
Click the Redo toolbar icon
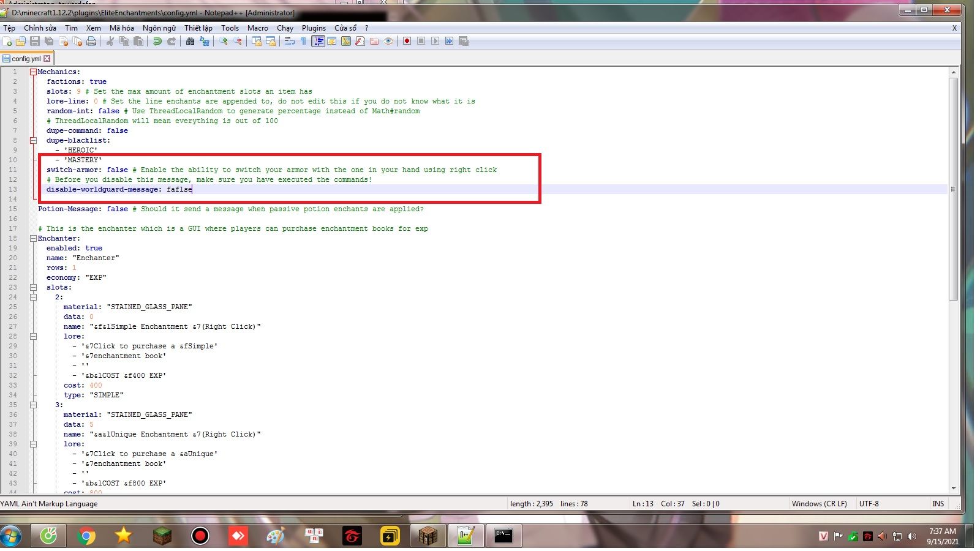(171, 41)
